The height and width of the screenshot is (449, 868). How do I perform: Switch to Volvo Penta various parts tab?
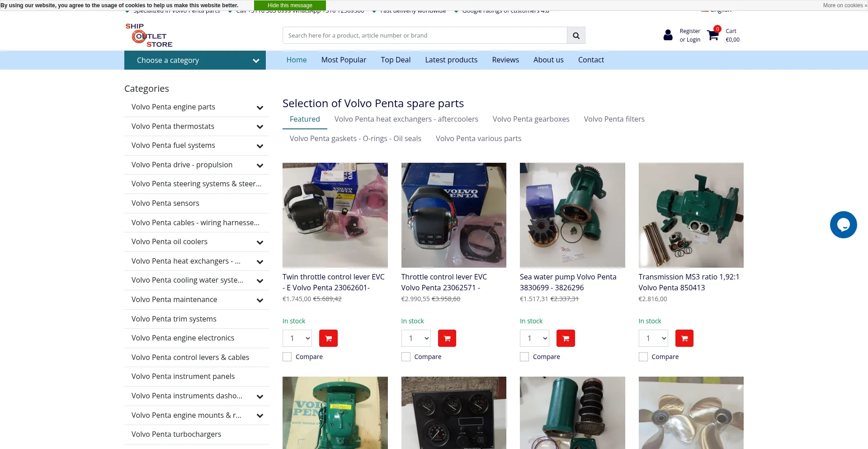click(x=478, y=138)
